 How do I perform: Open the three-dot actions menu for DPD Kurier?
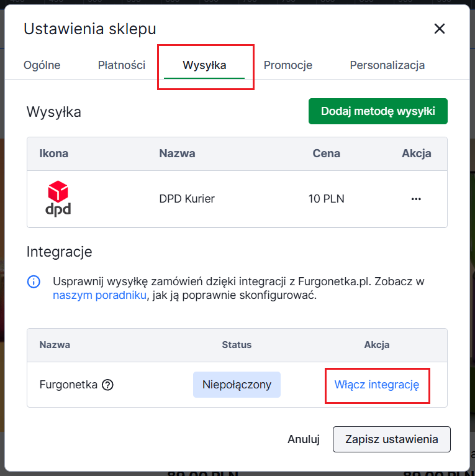[x=416, y=199]
